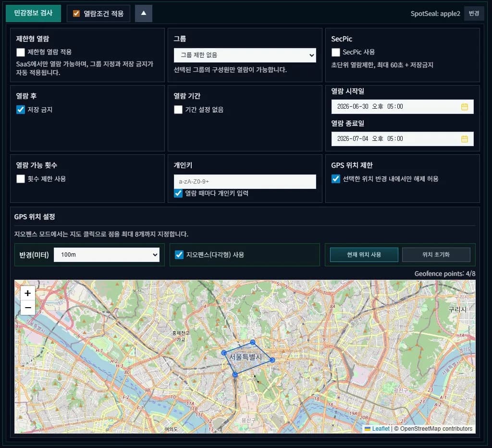492x448 pixels.
Task: Click the 광진구 label on the map
Action: coord(401,390)
